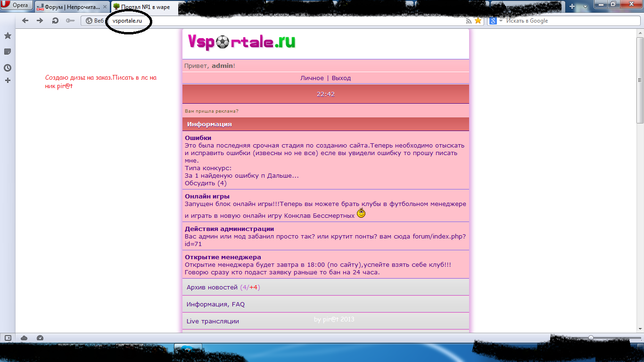Expand the closed tabs dropdown arrow

(x=585, y=7)
